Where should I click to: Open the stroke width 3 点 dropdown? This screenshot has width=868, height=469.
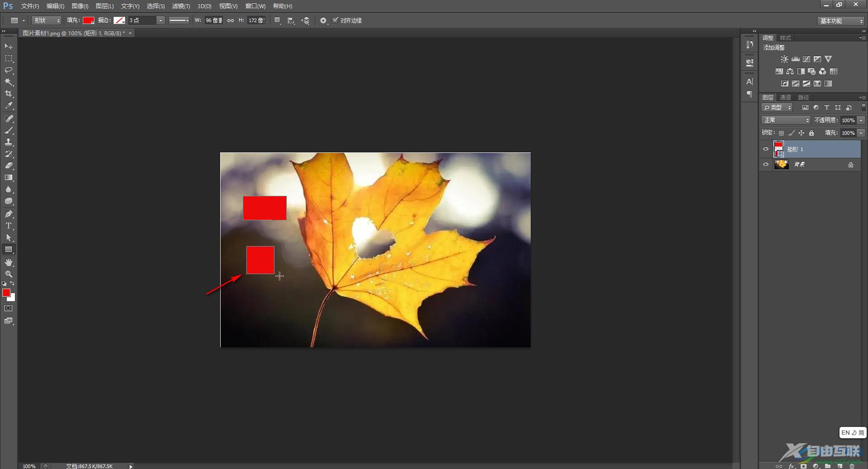[x=160, y=20]
